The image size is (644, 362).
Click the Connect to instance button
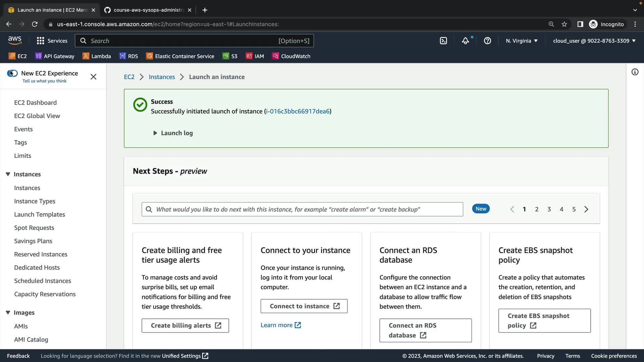[304, 306]
